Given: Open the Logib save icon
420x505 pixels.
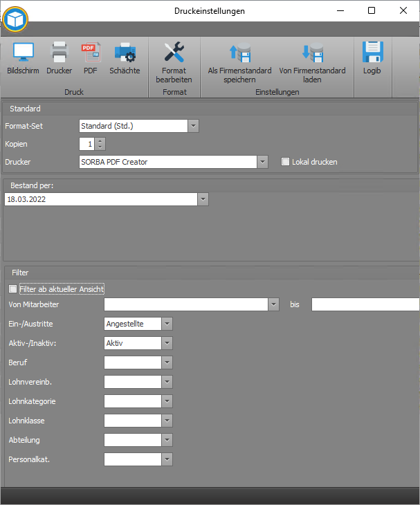Looking at the screenshot, I should point(372,54).
